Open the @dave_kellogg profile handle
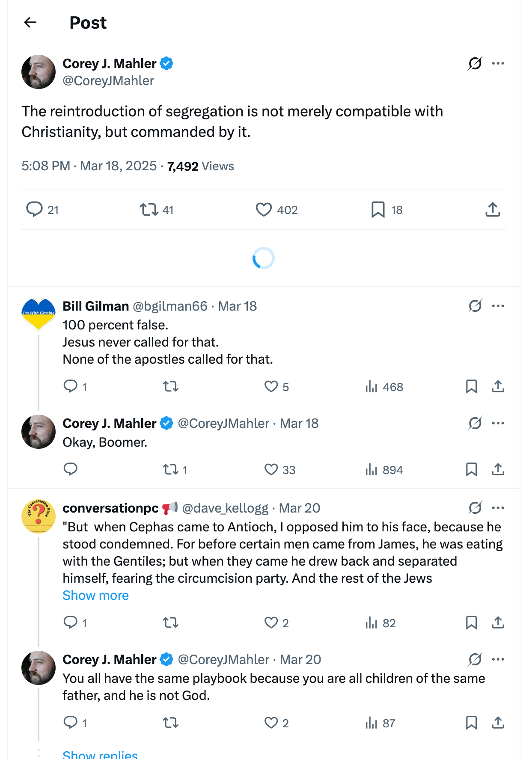 point(225,508)
